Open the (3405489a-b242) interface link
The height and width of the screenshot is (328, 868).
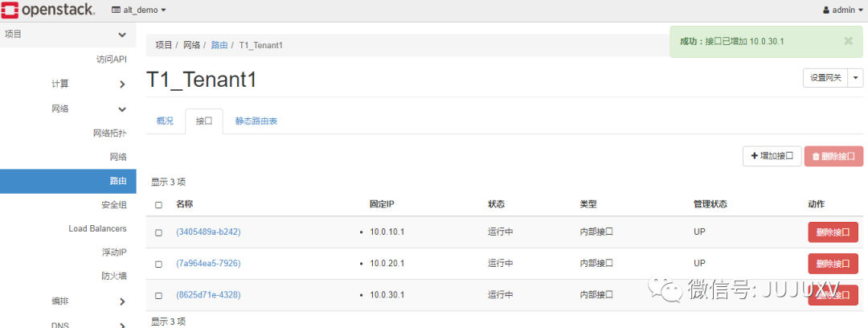[208, 232]
